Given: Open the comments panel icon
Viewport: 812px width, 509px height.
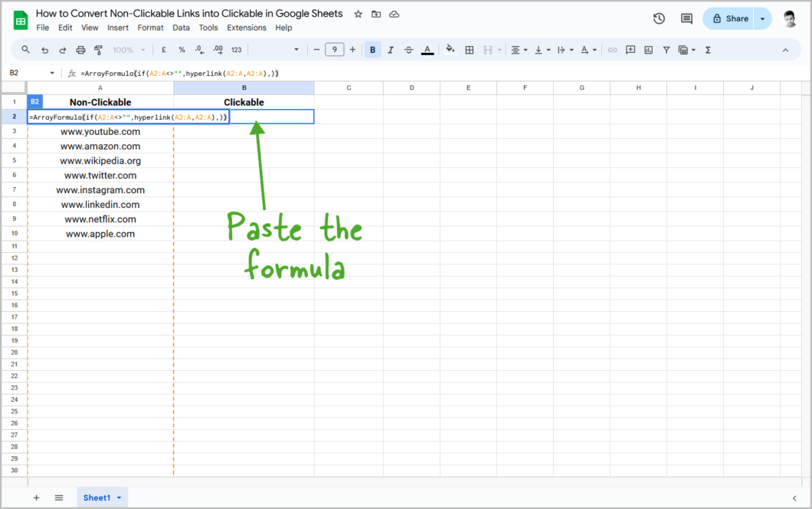Looking at the screenshot, I should 686,18.
